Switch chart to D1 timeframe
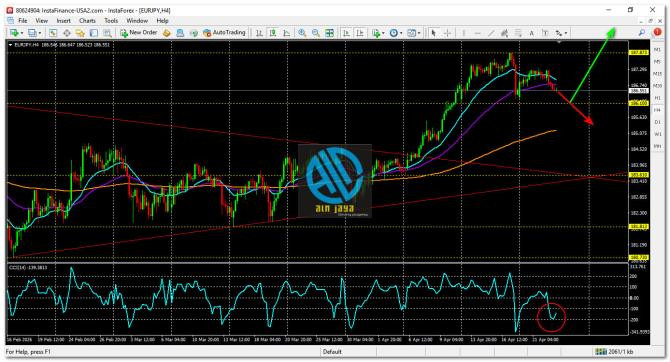This screenshot has width=670, height=362. coord(657,122)
